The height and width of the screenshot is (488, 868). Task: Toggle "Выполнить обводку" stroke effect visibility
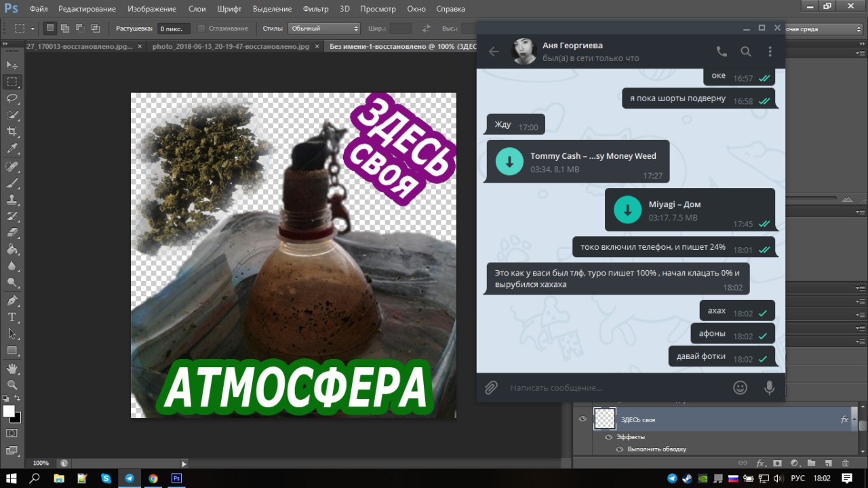(619, 449)
